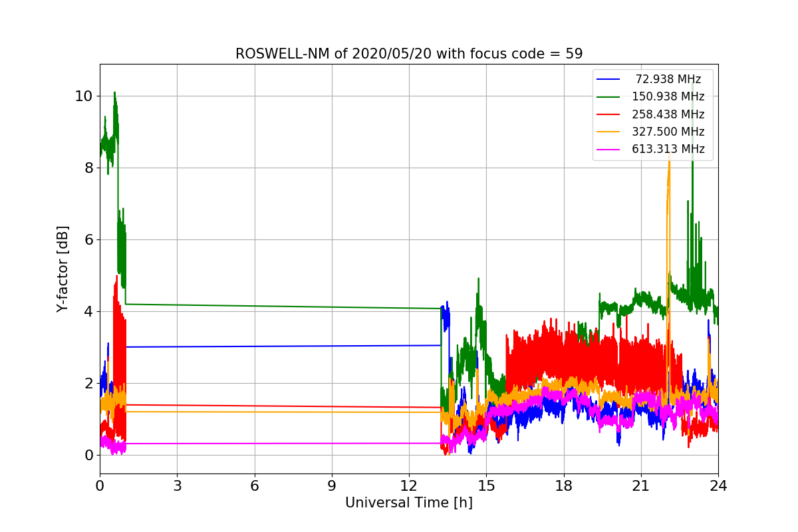Click the x-axis tick label 24
The height and width of the screenshot is (532, 798).
pyautogui.click(x=718, y=486)
